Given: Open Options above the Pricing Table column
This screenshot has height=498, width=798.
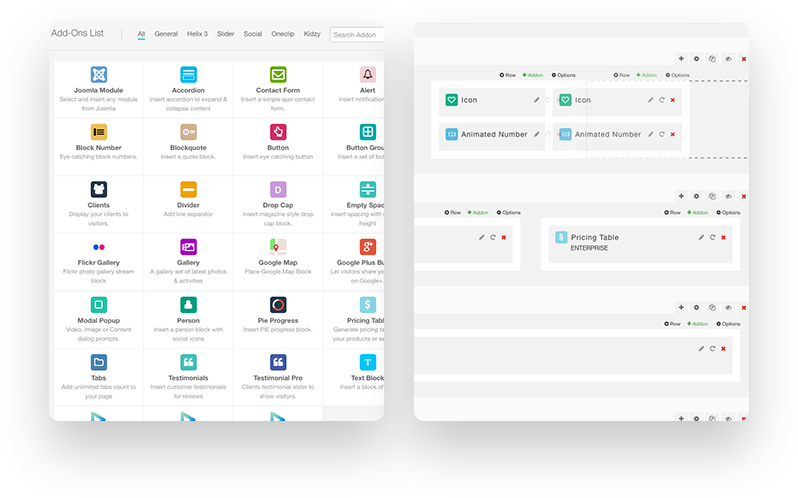Looking at the screenshot, I should (x=728, y=213).
